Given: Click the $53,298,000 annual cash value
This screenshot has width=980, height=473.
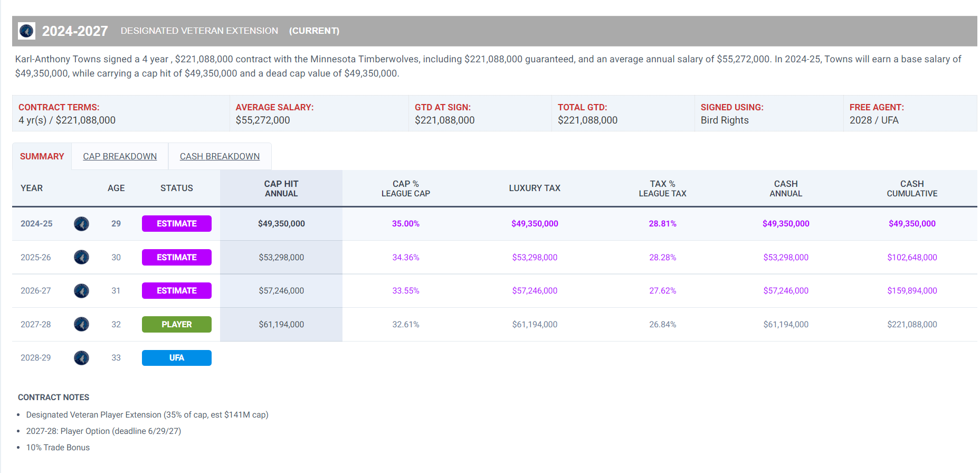Looking at the screenshot, I should (x=786, y=257).
